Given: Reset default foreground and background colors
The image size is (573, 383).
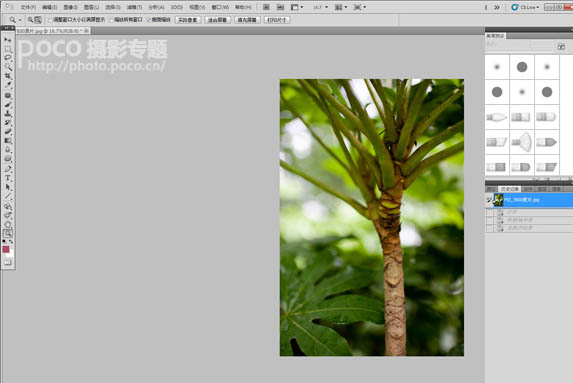Looking at the screenshot, I should click(x=4, y=242).
